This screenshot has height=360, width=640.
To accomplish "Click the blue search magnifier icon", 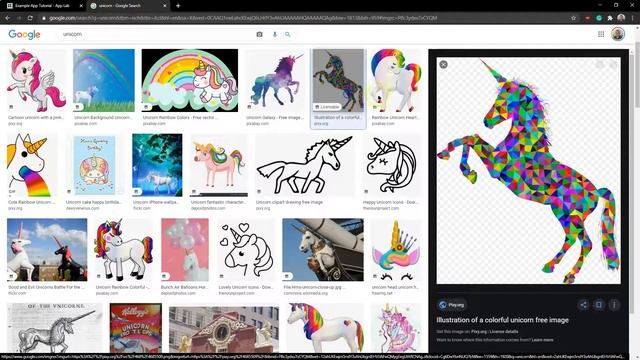I will (x=288, y=35).
